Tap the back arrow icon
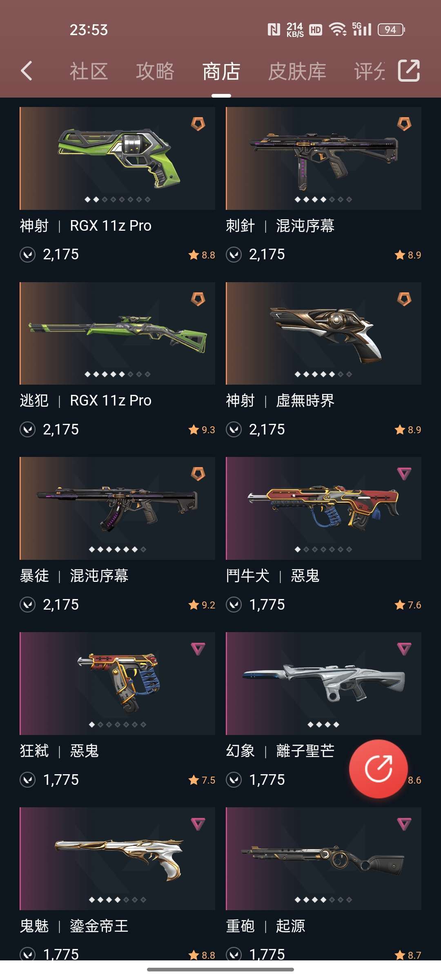 coord(27,71)
